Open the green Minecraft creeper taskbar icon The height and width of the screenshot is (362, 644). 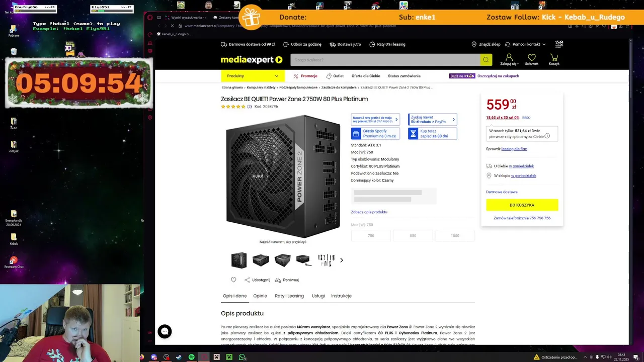click(229, 357)
